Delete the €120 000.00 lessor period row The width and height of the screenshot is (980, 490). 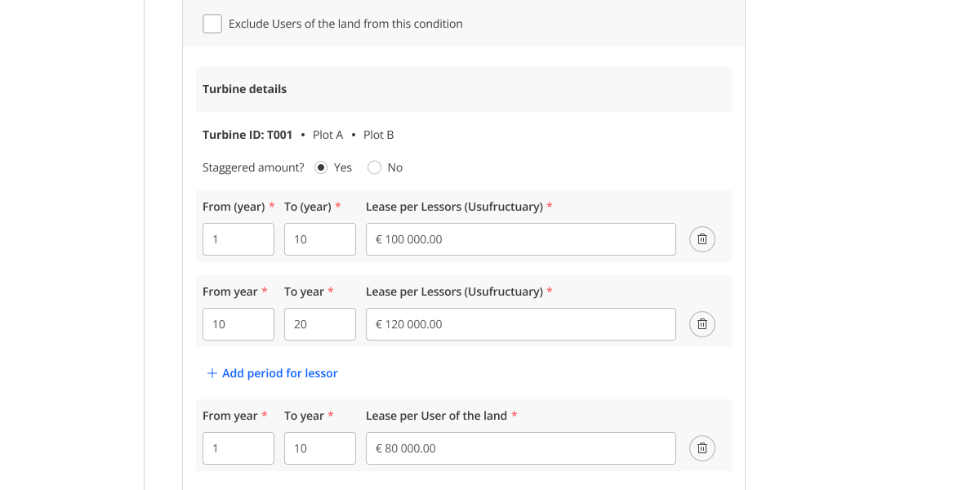[x=702, y=324]
